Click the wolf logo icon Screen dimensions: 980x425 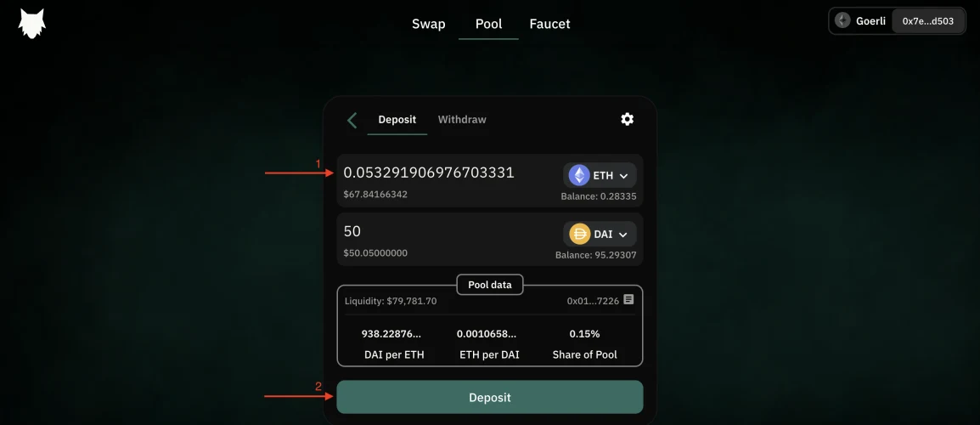coord(32,23)
